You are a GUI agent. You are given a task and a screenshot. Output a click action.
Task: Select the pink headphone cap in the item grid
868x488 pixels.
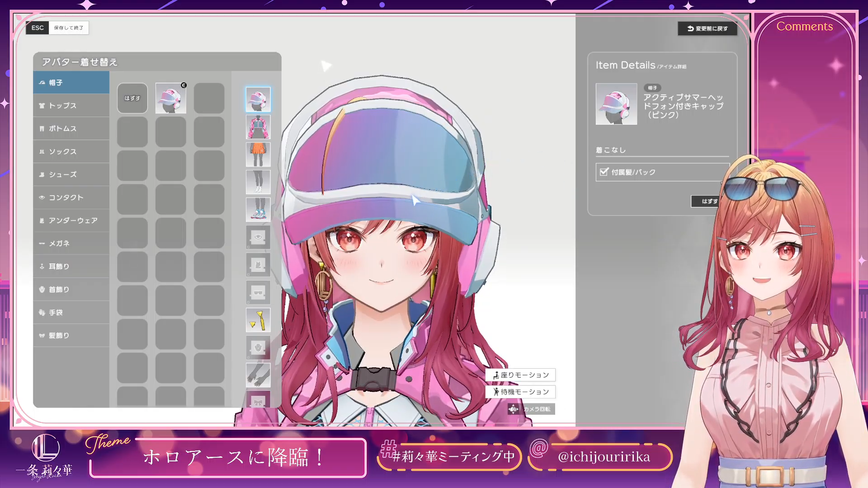pyautogui.click(x=171, y=98)
